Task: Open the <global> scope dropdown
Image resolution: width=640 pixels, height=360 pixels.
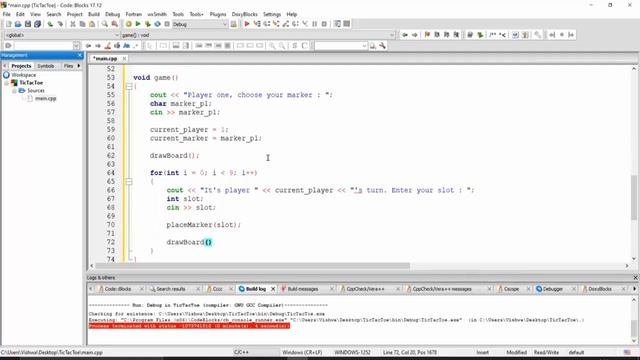Action: coord(117,35)
